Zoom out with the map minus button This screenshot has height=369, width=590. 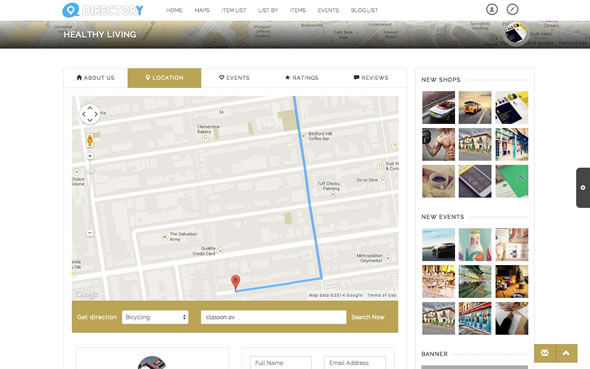click(90, 233)
